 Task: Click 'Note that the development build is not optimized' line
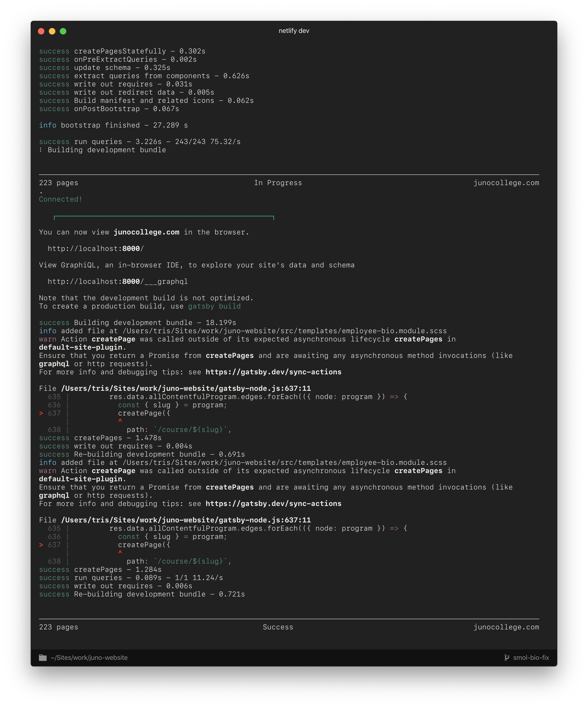tap(146, 298)
